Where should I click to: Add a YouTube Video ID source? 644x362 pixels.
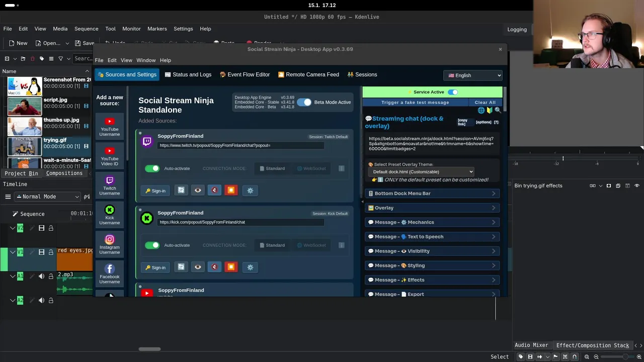click(x=110, y=156)
